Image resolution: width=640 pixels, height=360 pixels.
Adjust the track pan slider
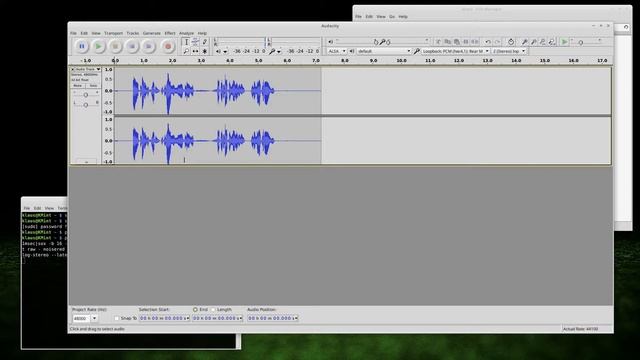pos(86,105)
